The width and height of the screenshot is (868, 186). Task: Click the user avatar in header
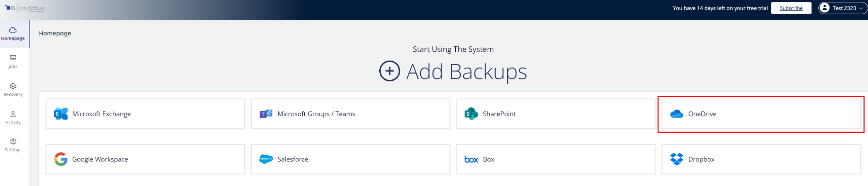click(x=825, y=8)
